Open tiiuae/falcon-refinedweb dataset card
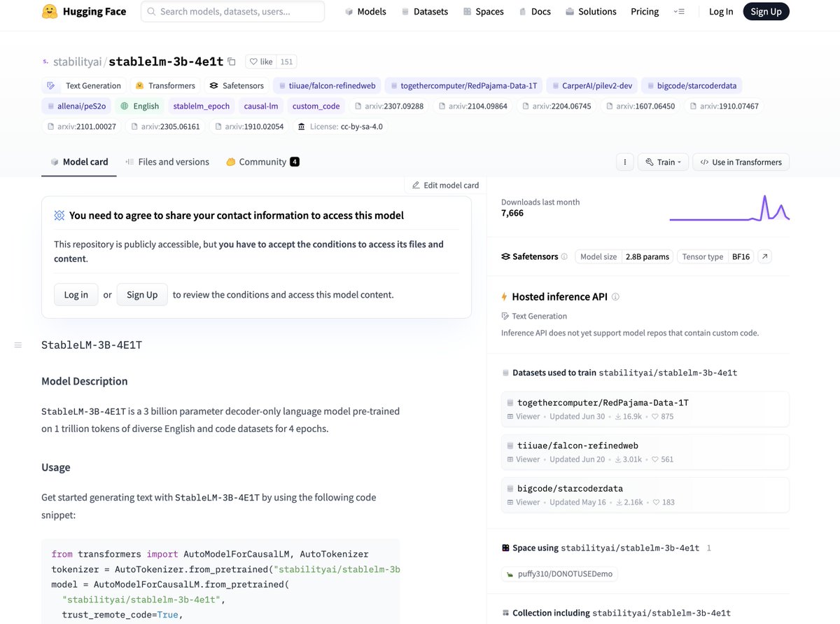Viewport: 840px width, 624px height. tap(645, 452)
